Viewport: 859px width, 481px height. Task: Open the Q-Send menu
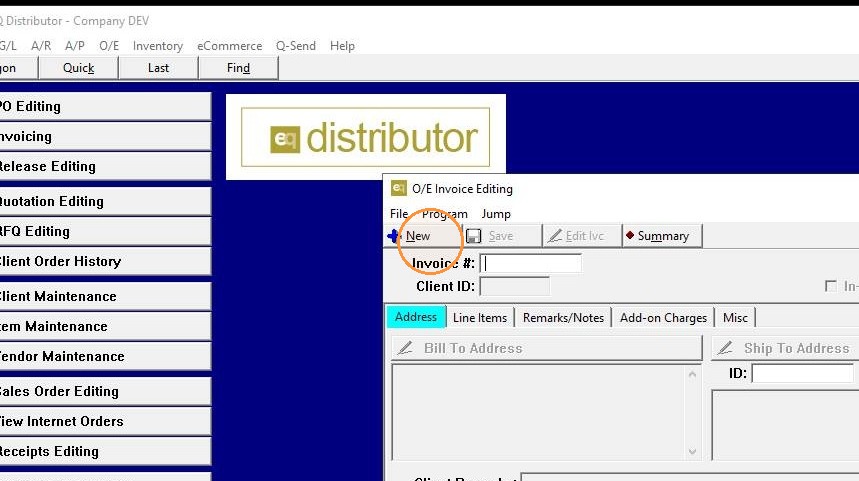tap(296, 46)
